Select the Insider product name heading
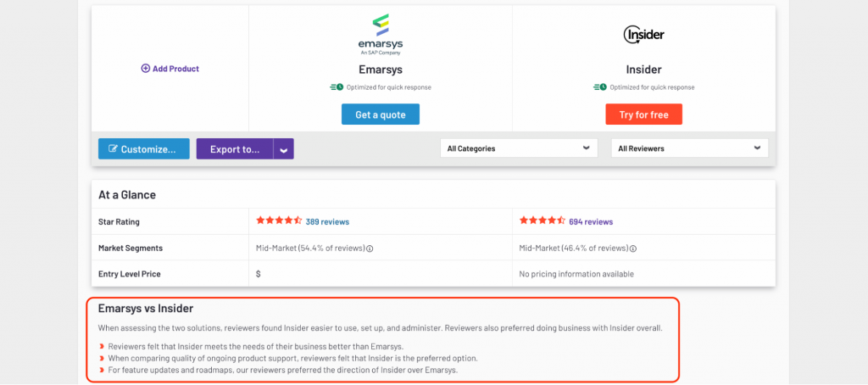The image size is (868, 385). [643, 70]
